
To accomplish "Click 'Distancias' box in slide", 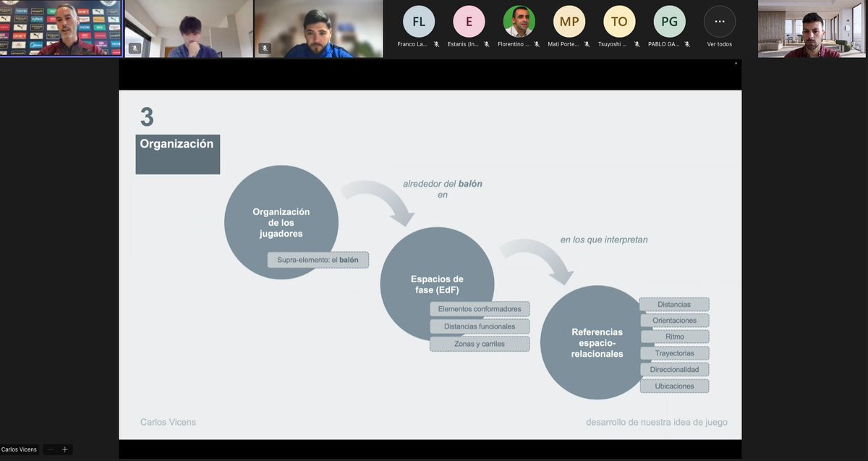I will tap(674, 305).
